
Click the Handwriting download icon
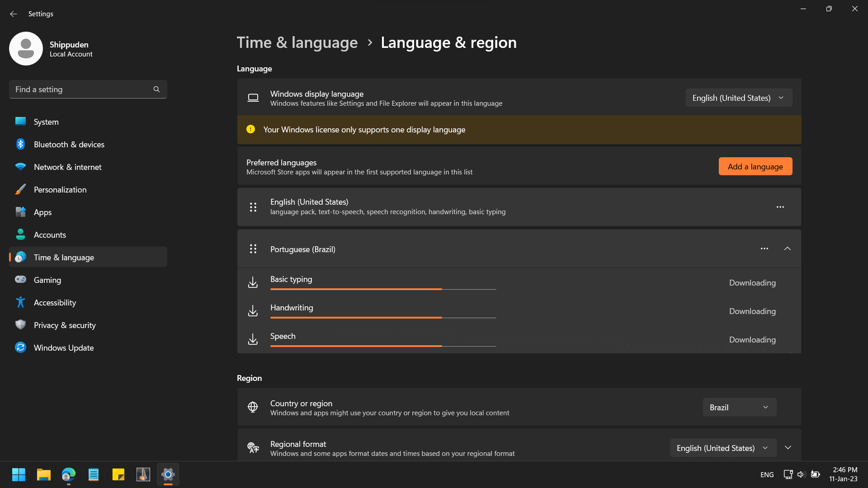[x=253, y=311]
